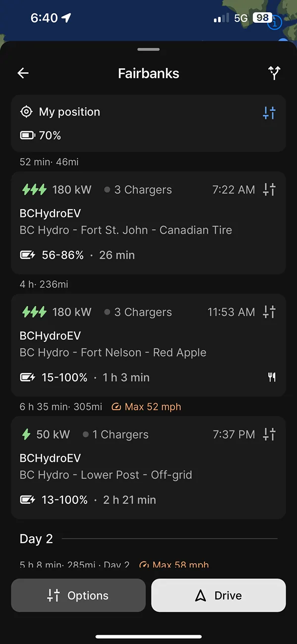Viewport: 297px width, 644px height.
Task: Tap the back arrow beside Fairbanks
Action: pos(23,73)
